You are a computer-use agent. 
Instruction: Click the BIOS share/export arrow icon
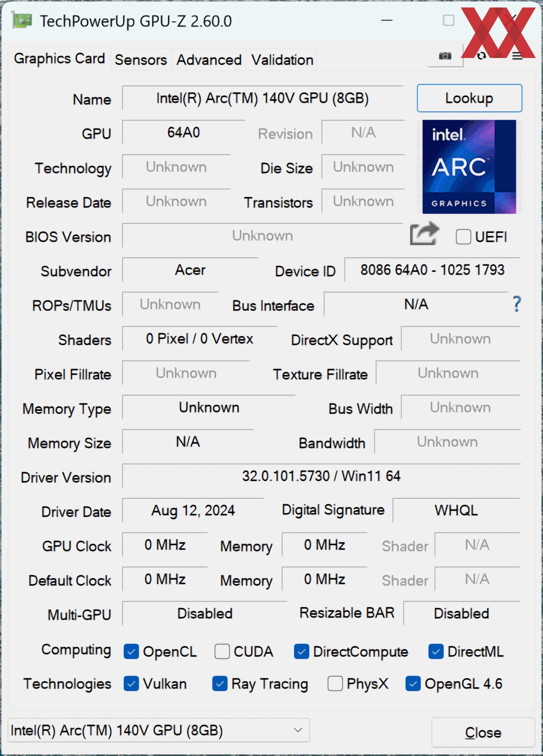(x=424, y=234)
